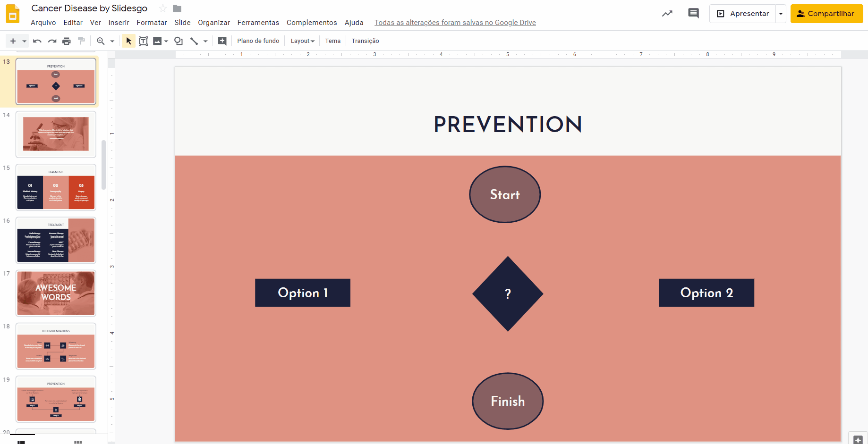Open the zoom level dropdown arrow

112,41
